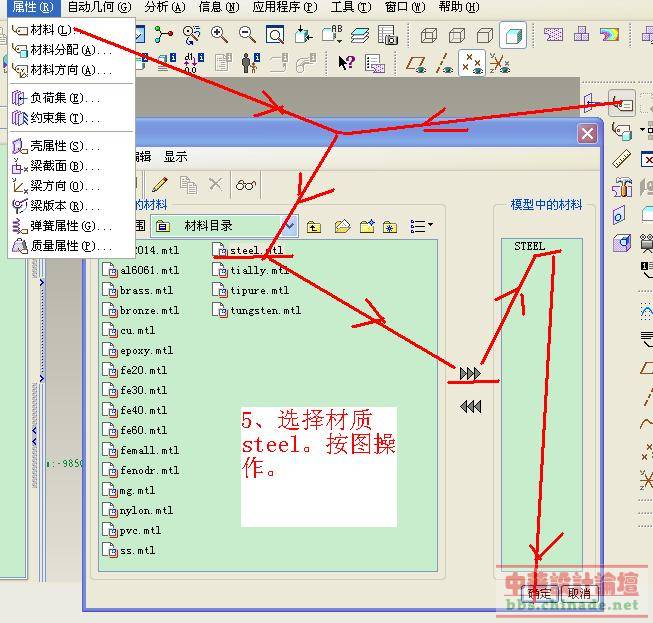Click the triple left arrow remove button
Image resolution: width=653 pixels, height=623 pixels.
tap(471, 406)
